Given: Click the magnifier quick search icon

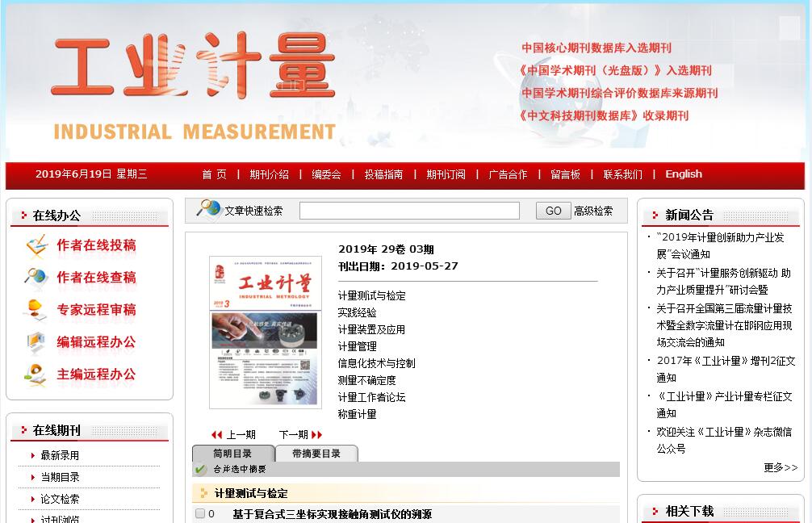Looking at the screenshot, I should [x=208, y=209].
